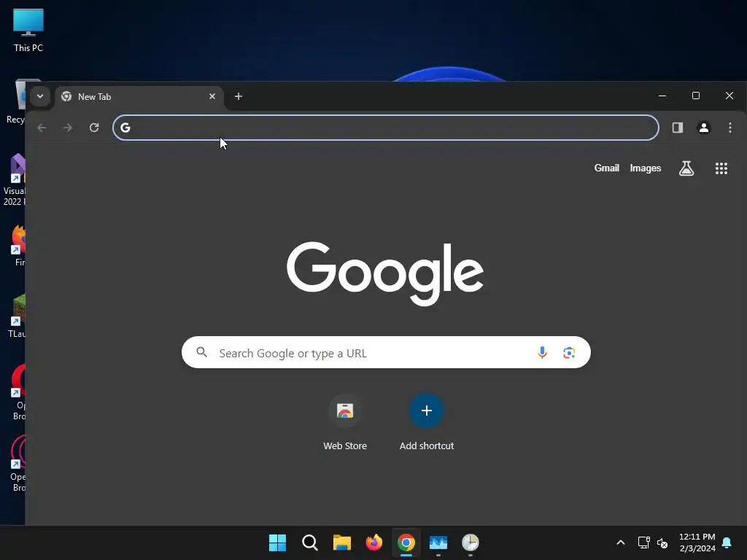Open notifications bell icon
The height and width of the screenshot is (560, 747).
point(727,542)
